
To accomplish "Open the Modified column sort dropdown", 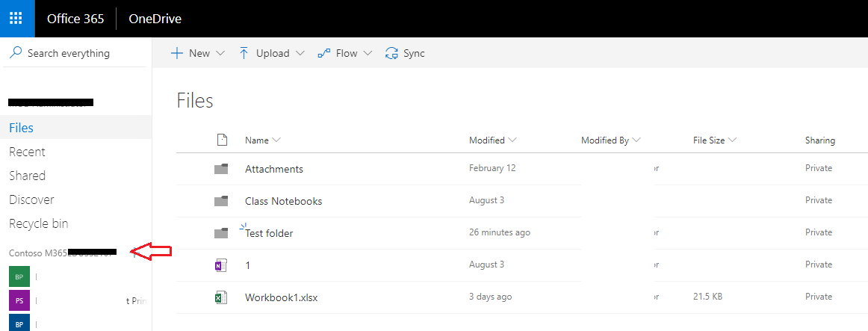I will [493, 140].
